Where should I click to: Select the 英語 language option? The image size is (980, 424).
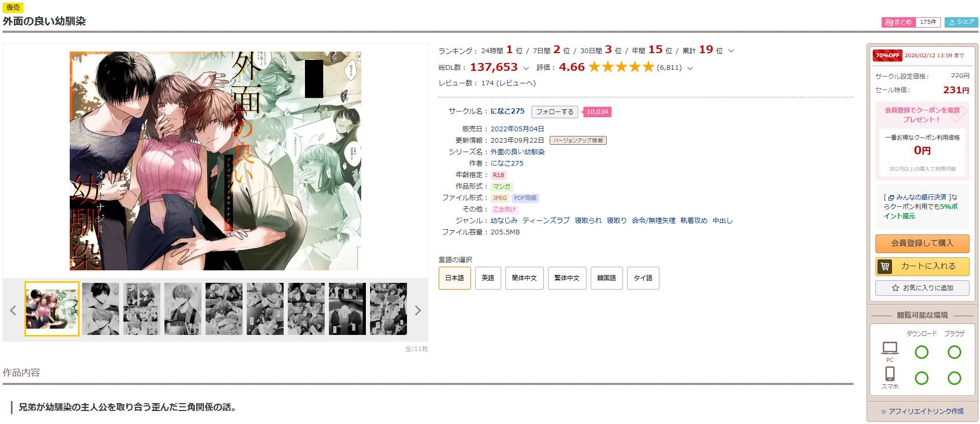click(x=488, y=278)
